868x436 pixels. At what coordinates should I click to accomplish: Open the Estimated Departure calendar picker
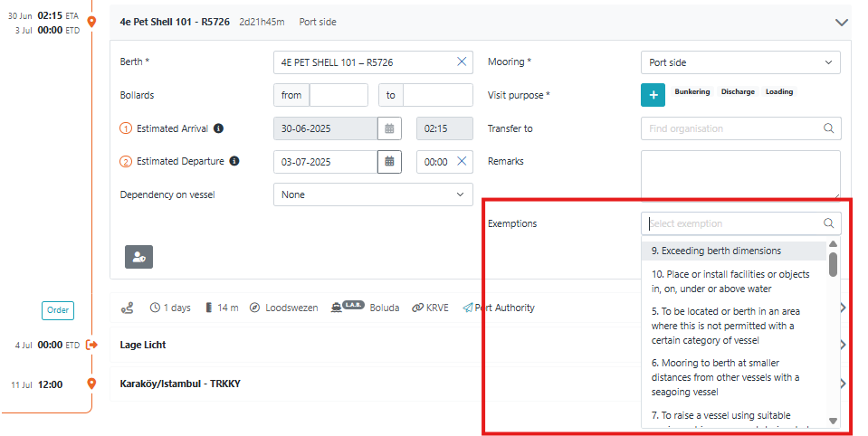[x=389, y=162]
